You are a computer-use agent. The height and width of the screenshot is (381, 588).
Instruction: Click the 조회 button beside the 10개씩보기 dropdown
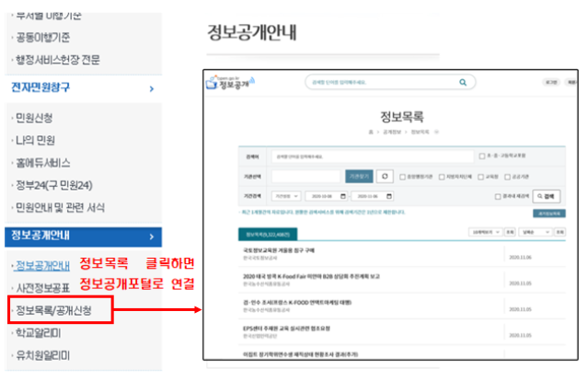[x=510, y=232]
